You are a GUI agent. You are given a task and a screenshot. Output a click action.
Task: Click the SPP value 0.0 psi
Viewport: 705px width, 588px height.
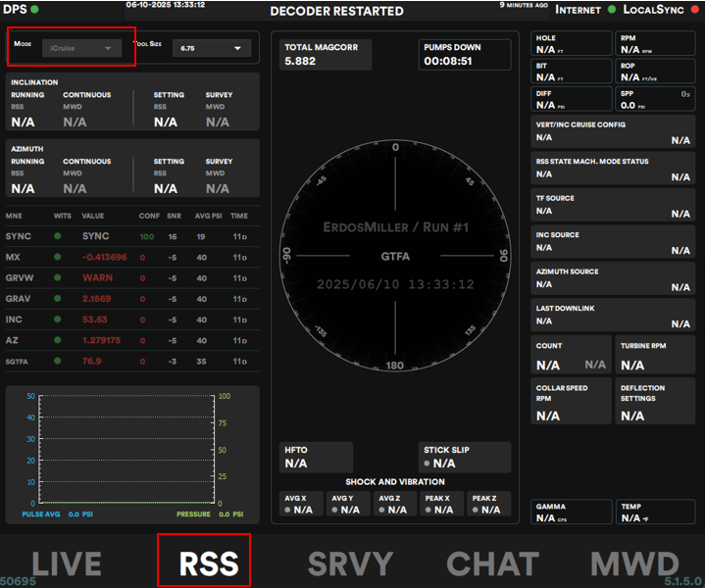(x=633, y=105)
